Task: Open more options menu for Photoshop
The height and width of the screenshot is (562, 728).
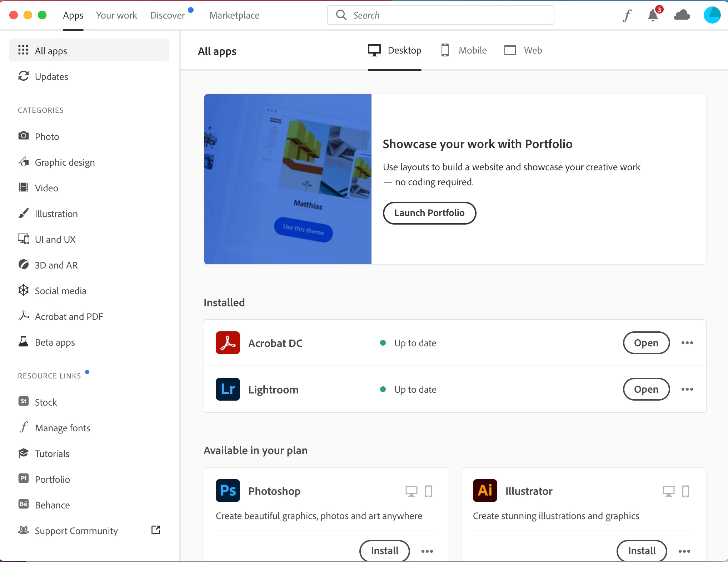Action: 427,551
